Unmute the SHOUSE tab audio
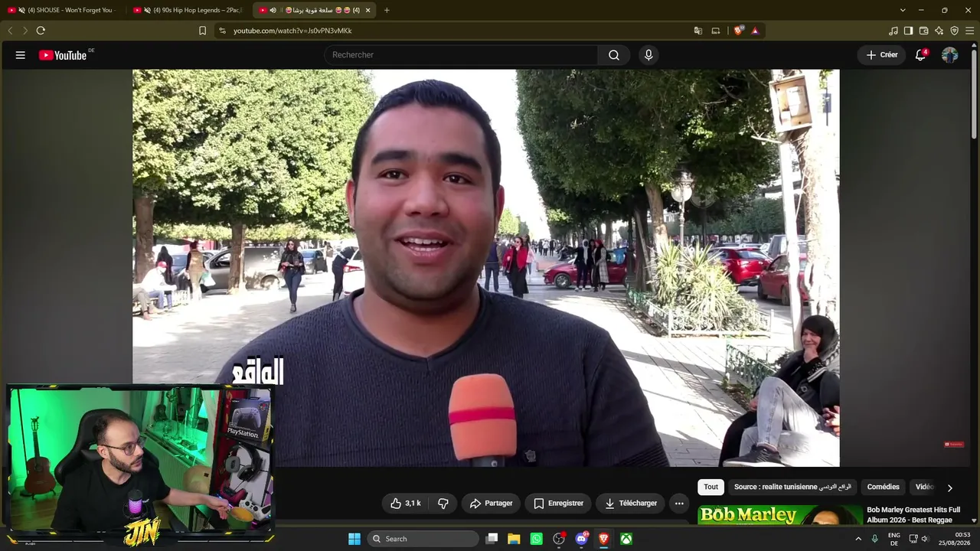 pos(21,10)
